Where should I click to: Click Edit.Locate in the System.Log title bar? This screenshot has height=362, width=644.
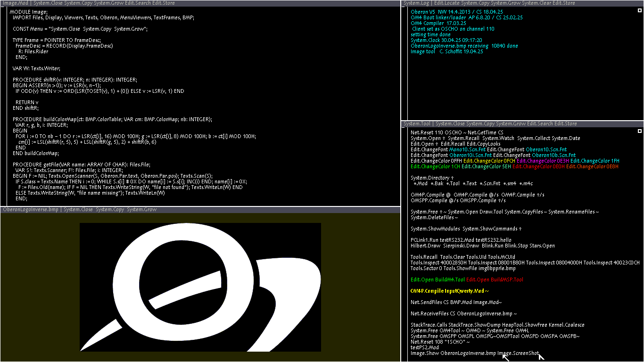(446, 3)
